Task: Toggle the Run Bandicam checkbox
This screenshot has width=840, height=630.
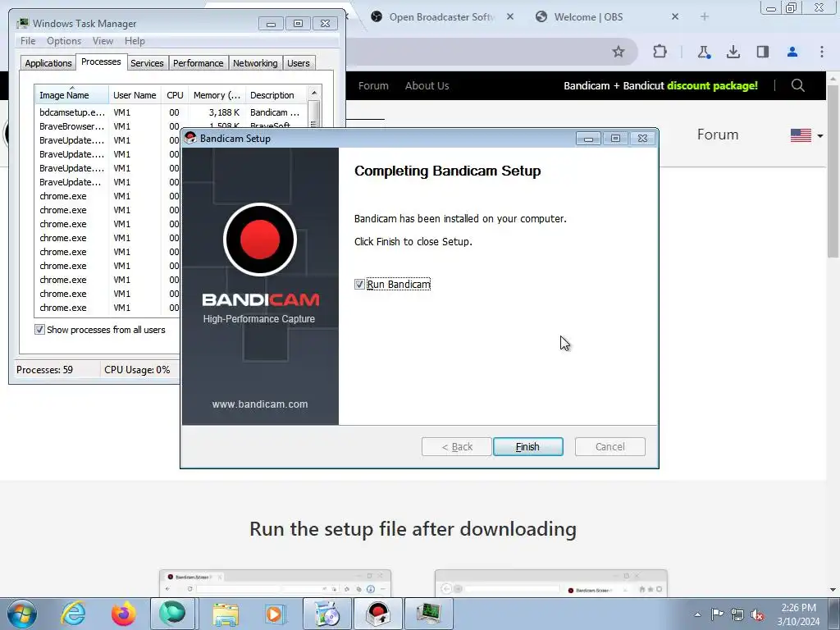Action: tap(359, 284)
